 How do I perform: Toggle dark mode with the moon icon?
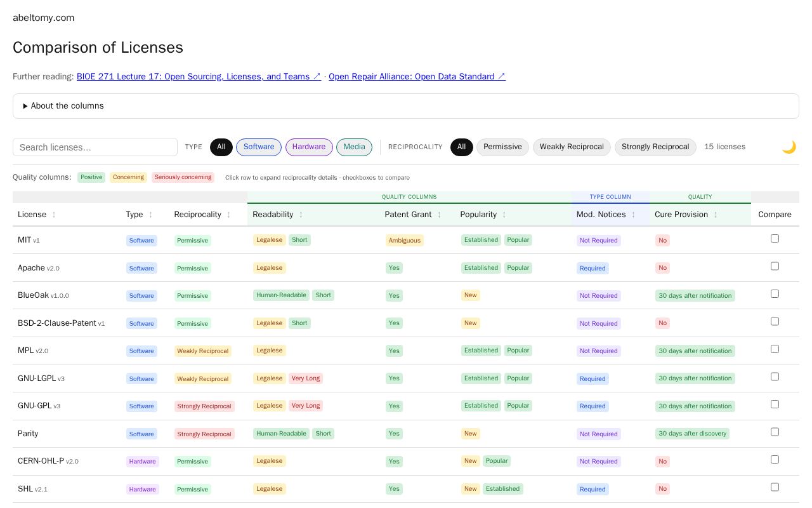tap(789, 147)
